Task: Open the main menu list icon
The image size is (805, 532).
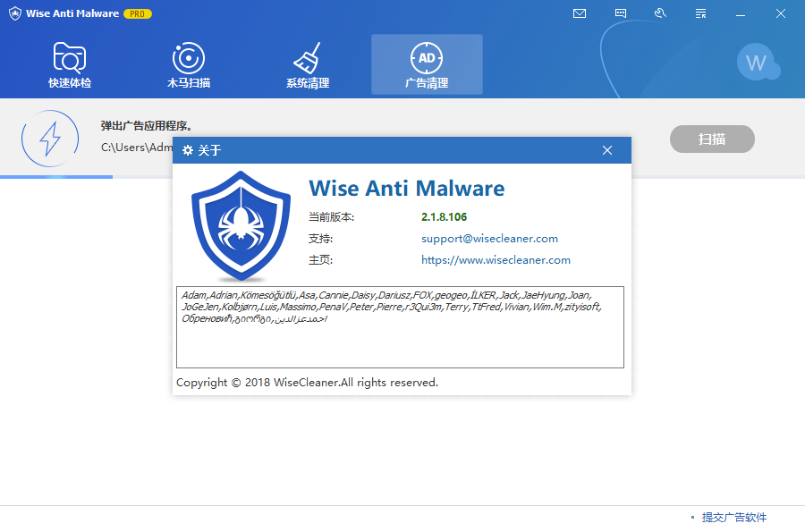Action: point(700,13)
